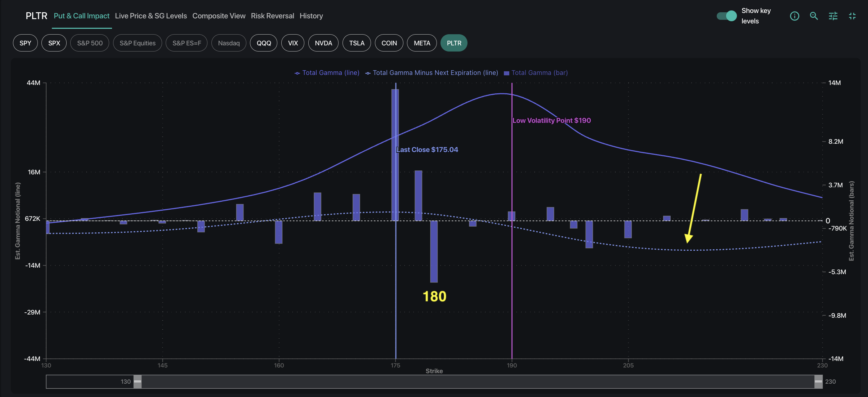Viewport: 868px width, 397px height.
Task: Click the magnifier search icon
Action: click(814, 16)
